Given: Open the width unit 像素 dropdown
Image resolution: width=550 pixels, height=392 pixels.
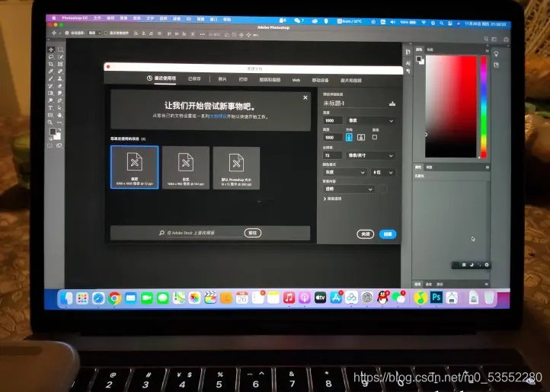Looking at the screenshot, I should [x=371, y=120].
